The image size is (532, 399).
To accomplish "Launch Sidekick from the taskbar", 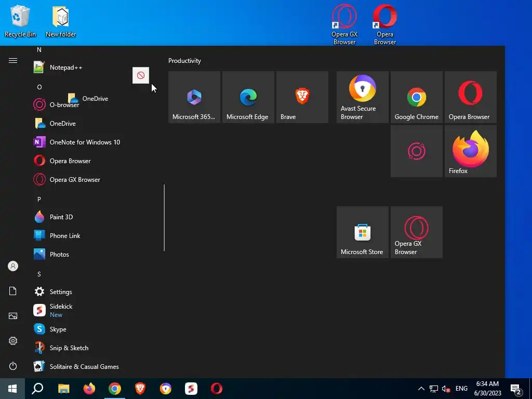I will point(191,389).
